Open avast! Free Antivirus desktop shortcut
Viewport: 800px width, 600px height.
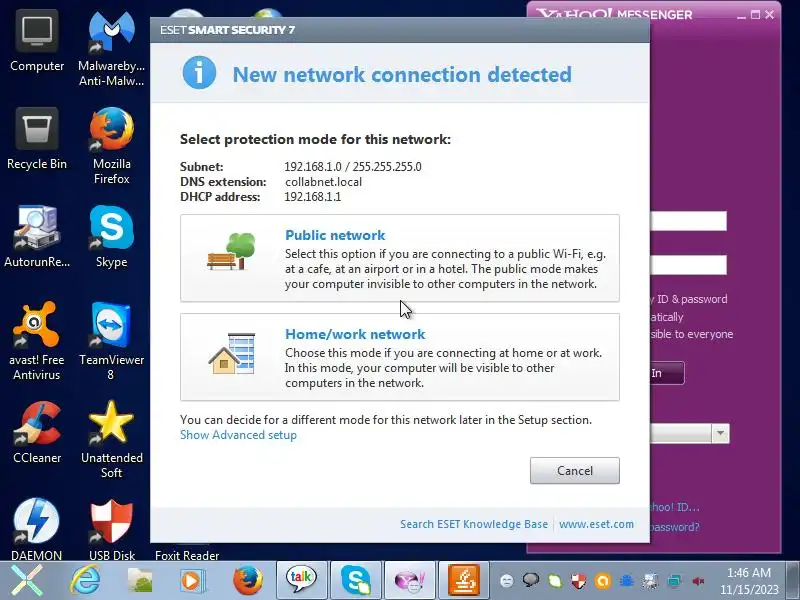(x=37, y=341)
